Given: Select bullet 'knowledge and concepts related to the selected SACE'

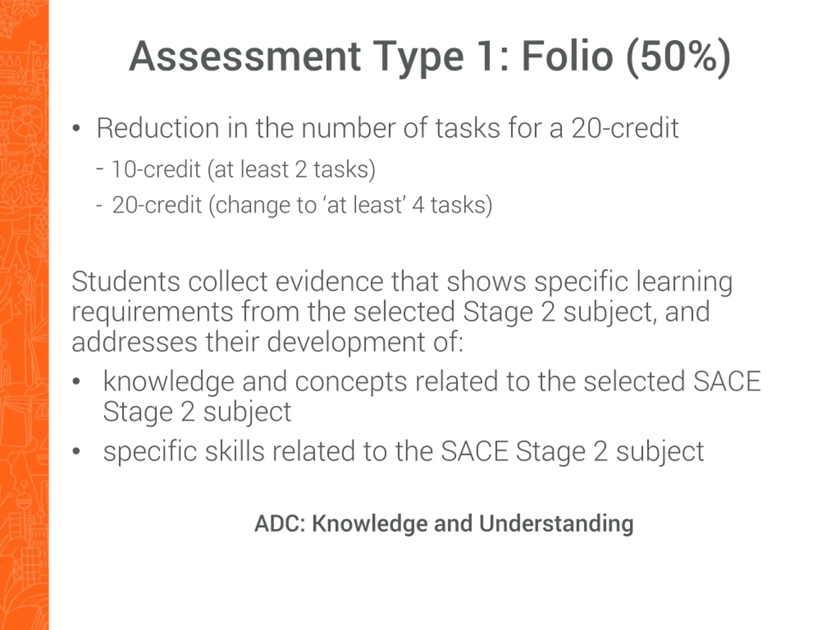Looking at the screenshot, I should [432, 381].
